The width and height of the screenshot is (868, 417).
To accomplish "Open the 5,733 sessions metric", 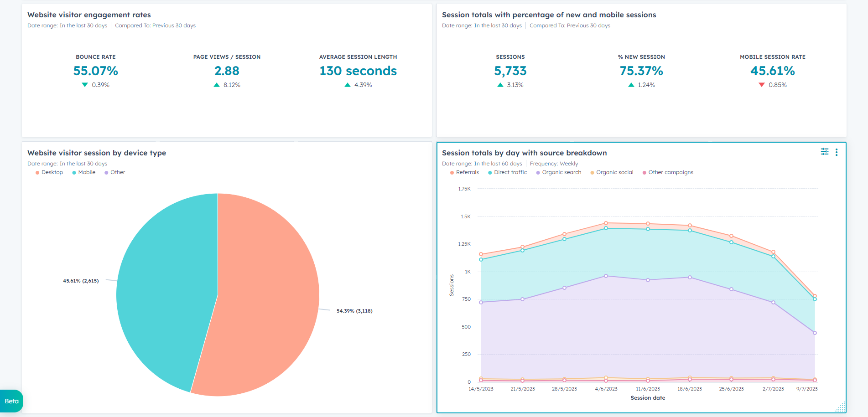I will point(510,71).
